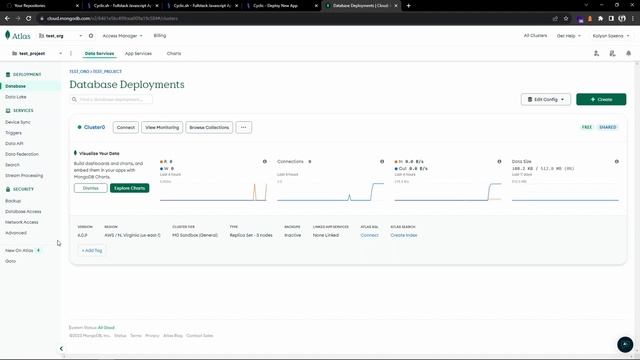
Task: Click the Atlas logo
Action: coord(18,36)
